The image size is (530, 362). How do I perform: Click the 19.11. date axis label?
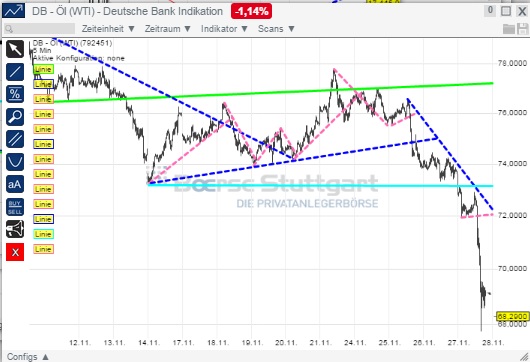(x=252, y=343)
